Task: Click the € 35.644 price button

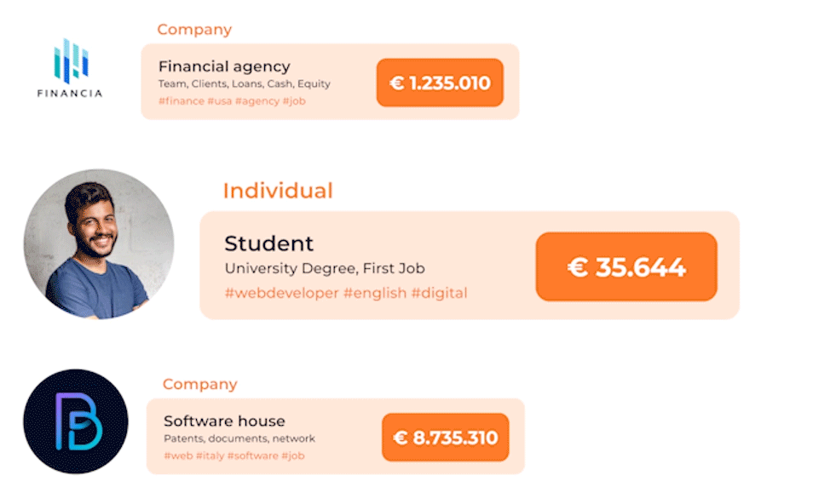Action: [x=626, y=266]
